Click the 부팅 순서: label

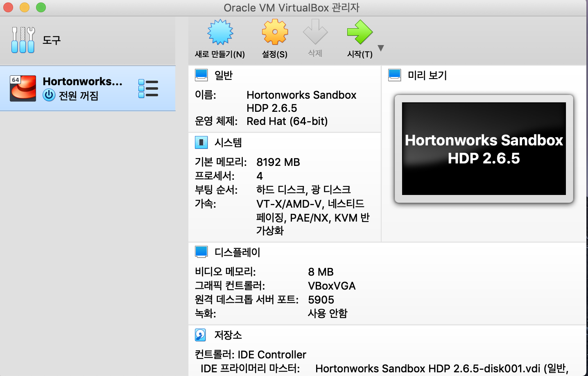click(x=216, y=190)
